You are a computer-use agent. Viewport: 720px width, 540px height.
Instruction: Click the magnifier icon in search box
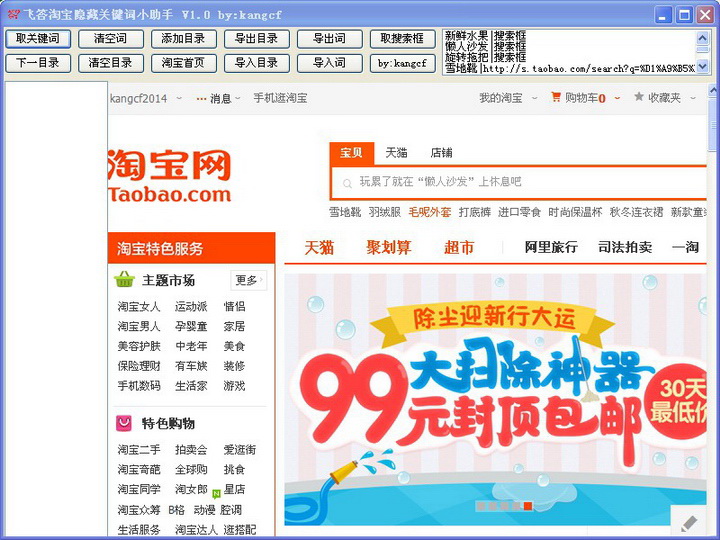pyautogui.click(x=347, y=184)
